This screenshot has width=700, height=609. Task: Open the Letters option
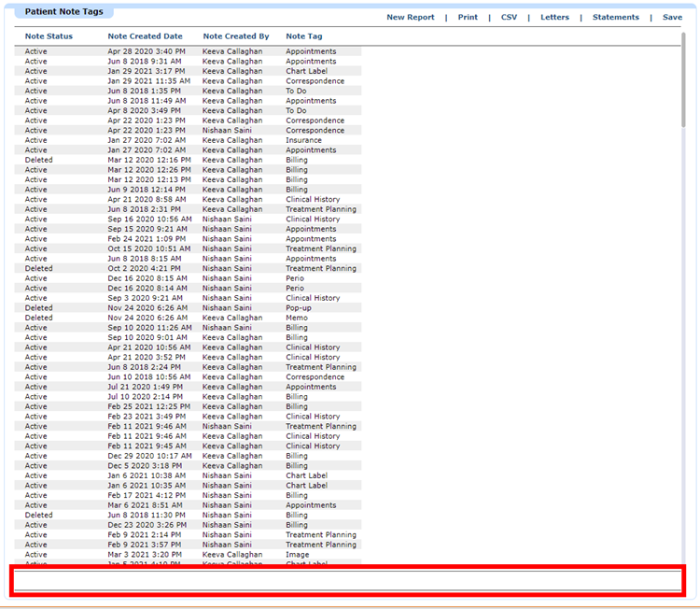click(x=554, y=17)
